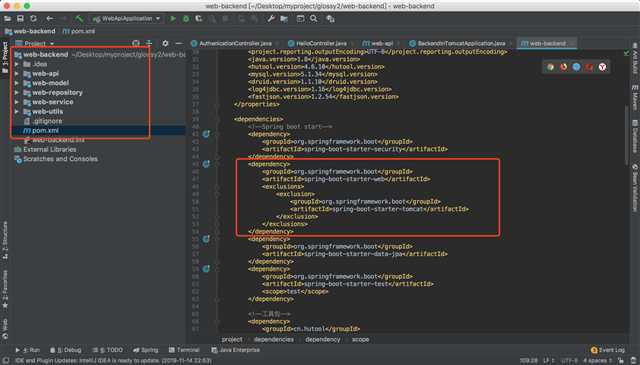The height and width of the screenshot is (365, 640).
Task: Open the Debug tool window
Action: 66,350
